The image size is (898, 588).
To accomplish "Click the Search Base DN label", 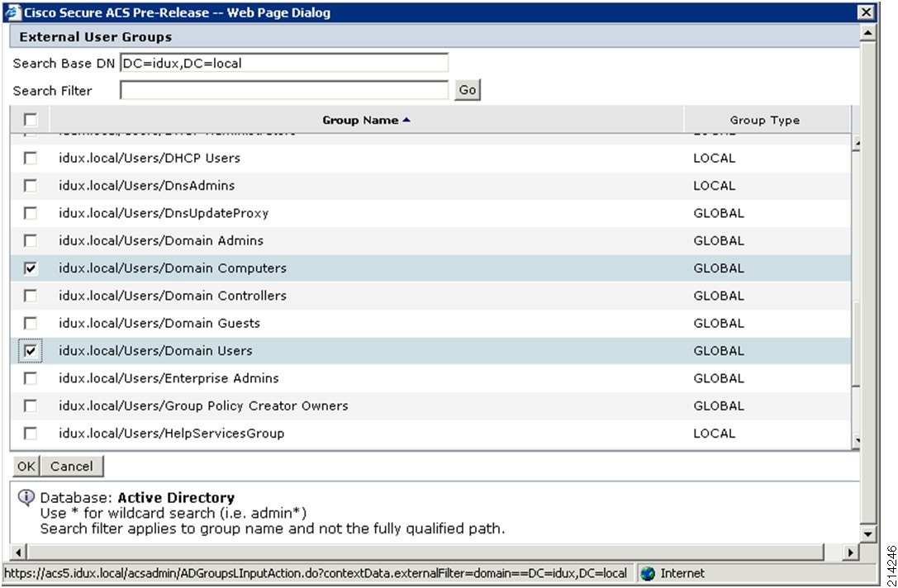I will pos(64,63).
